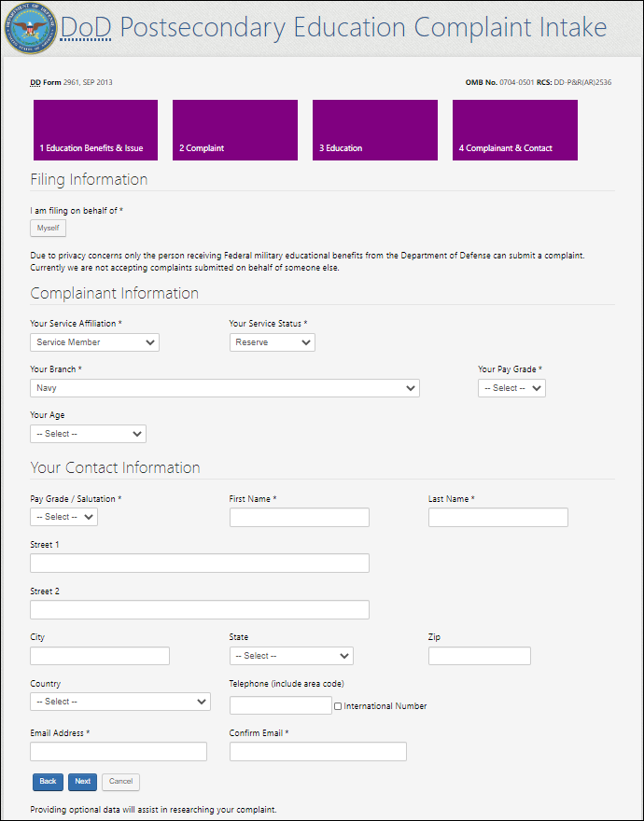Open the Your Branch dropdown
This screenshot has height=821, width=644.
click(x=224, y=388)
